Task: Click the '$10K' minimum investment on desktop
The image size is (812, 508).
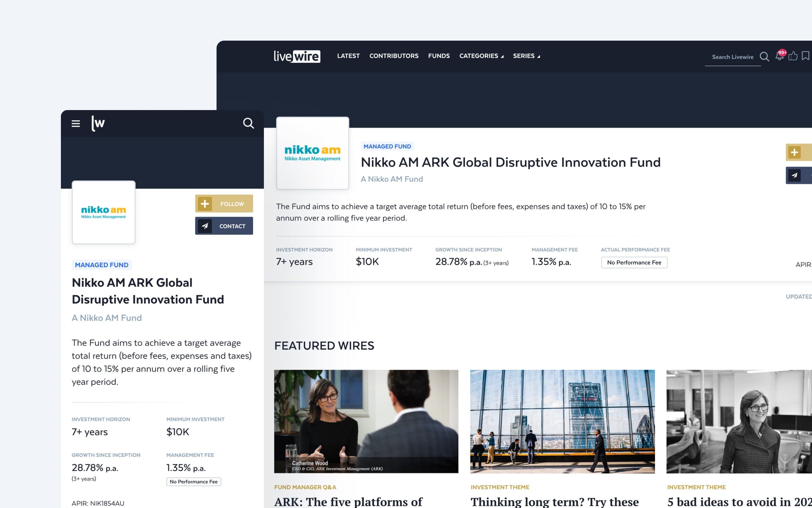Action: [367, 261]
